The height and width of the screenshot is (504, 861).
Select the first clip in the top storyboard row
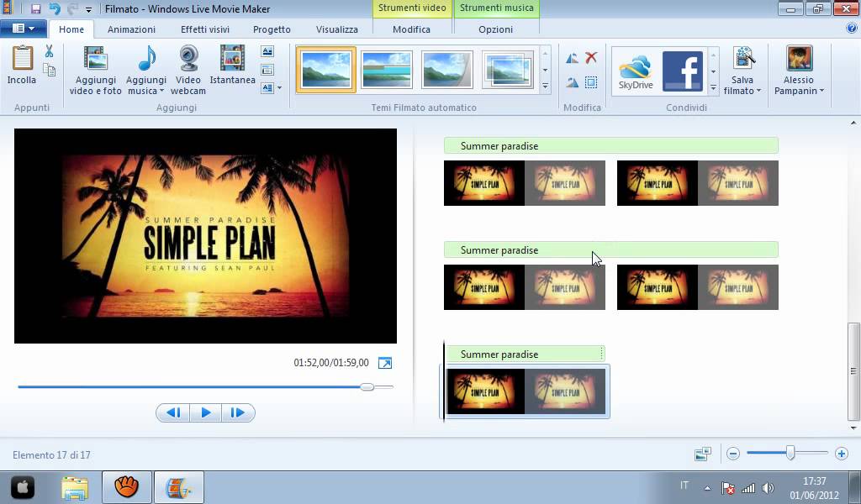(x=525, y=183)
